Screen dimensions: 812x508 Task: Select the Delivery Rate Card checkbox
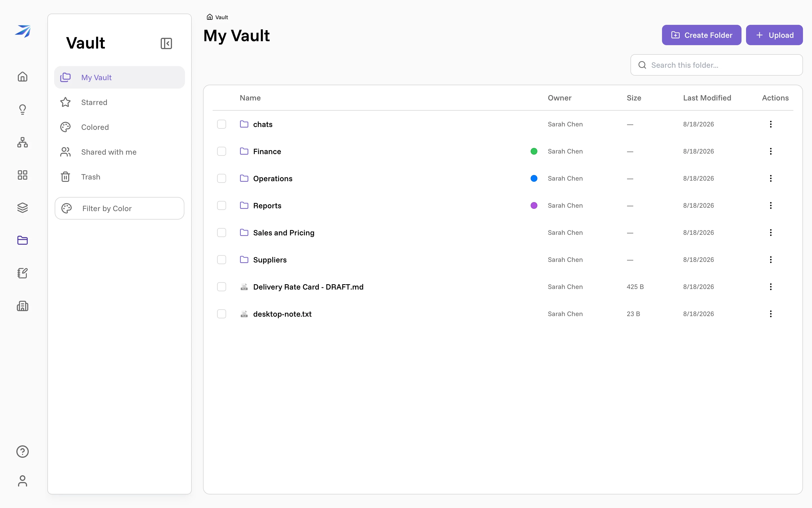pos(221,286)
